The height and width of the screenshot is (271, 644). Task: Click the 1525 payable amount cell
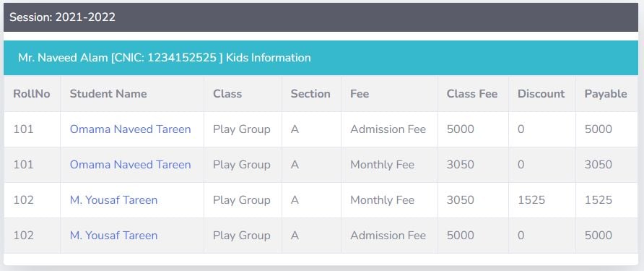point(606,200)
